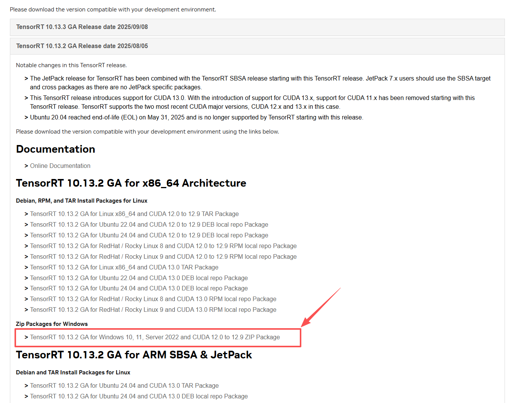Download Linux x86_64 CUDA 12.0 to 12.9 TAR Package
532x403 pixels.
click(x=134, y=214)
